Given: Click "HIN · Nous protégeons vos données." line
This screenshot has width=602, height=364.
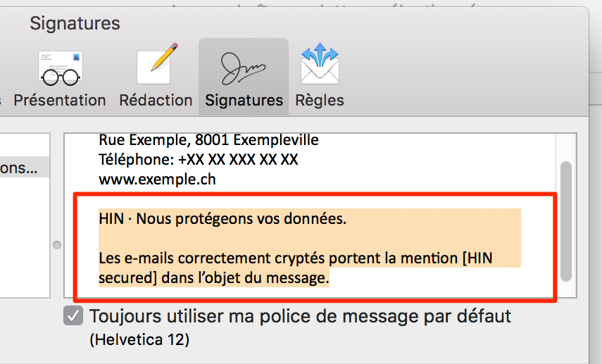Looking at the screenshot, I should 222,219.
